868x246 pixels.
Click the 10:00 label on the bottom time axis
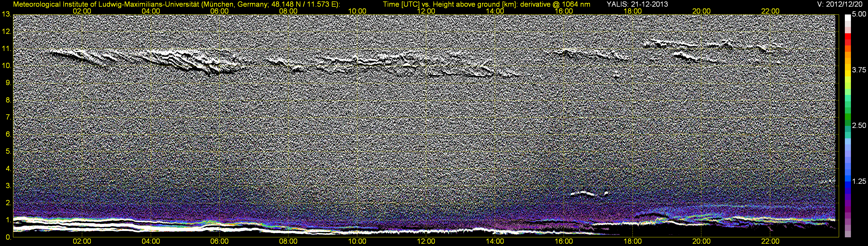(357, 242)
